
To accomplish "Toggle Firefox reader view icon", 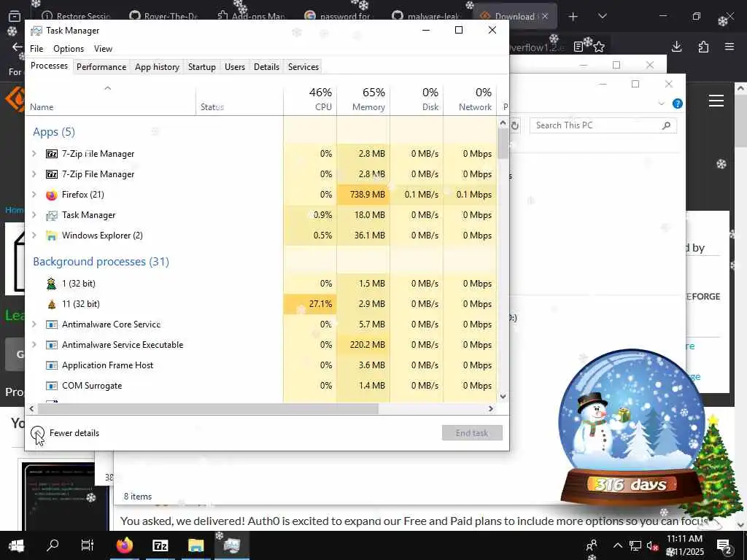I will pos(578,47).
